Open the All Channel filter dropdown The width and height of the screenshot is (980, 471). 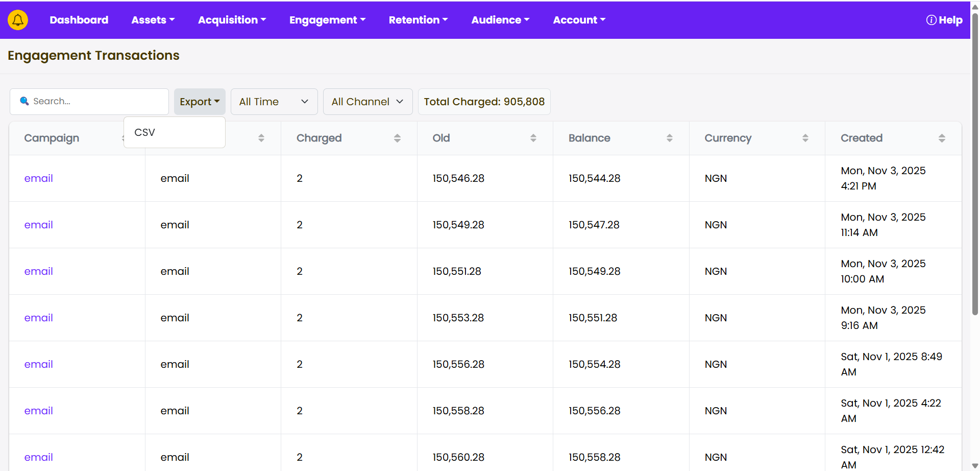click(x=367, y=102)
